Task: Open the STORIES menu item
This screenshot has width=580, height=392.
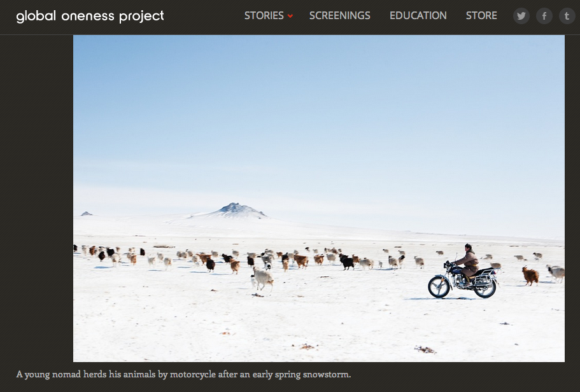Action: [x=264, y=15]
